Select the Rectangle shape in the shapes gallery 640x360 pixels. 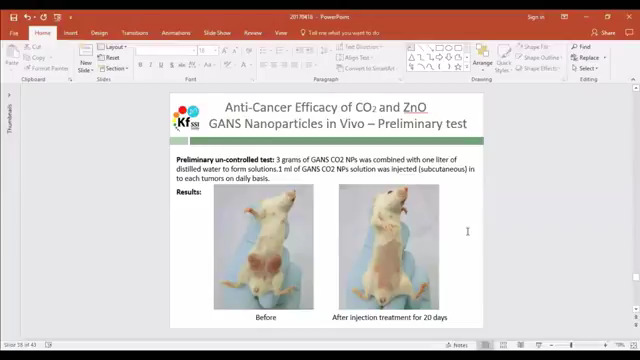point(440,48)
